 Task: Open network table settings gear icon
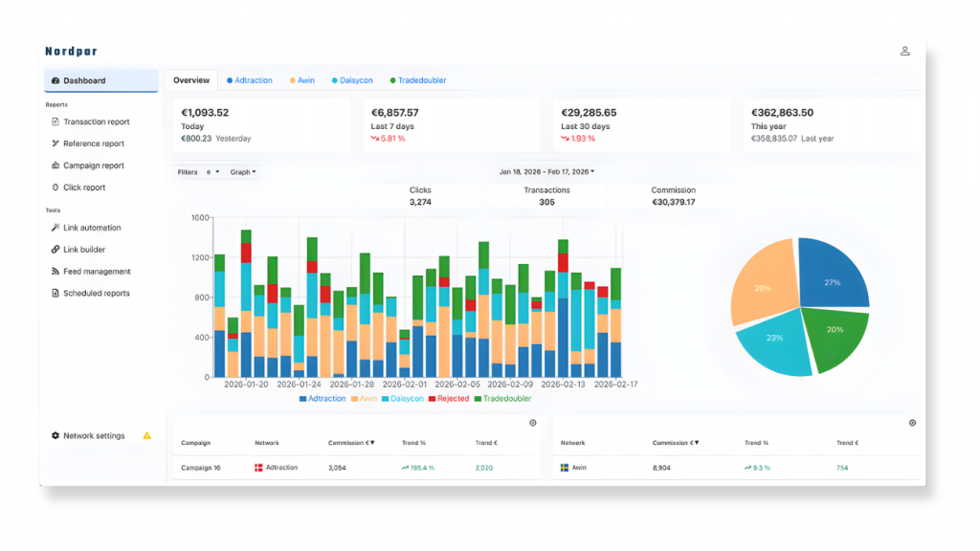click(x=912, y=423)
